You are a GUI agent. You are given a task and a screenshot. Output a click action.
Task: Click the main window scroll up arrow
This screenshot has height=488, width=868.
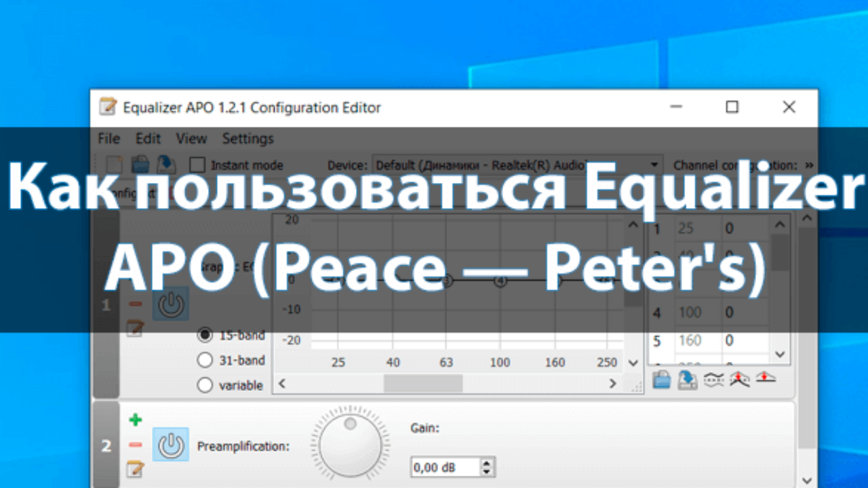pos(807,218)
